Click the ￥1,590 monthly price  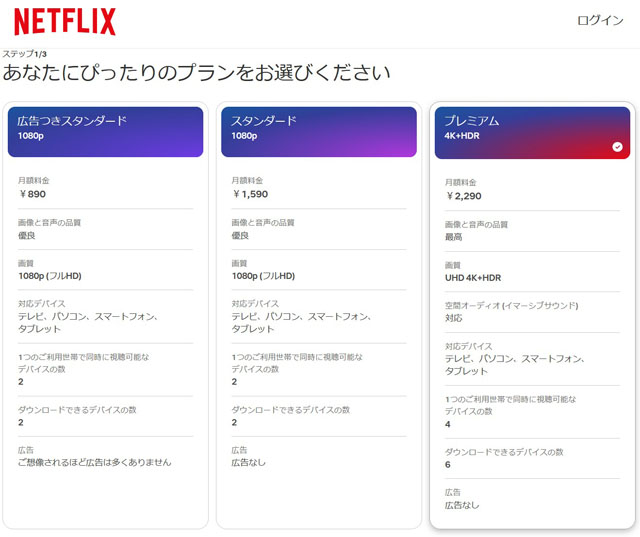(250, 194)
